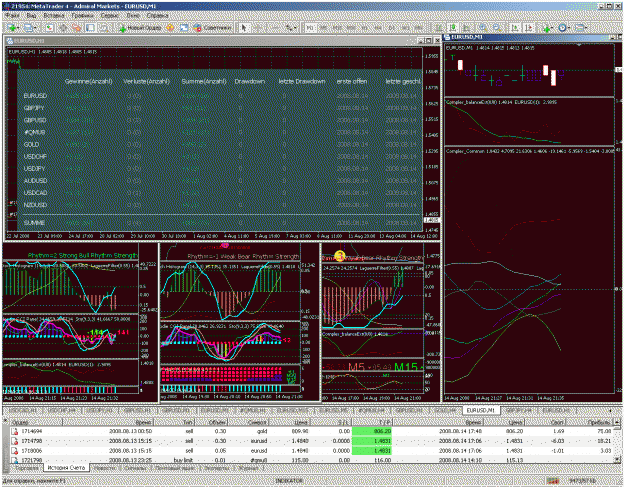The image size is (625, 487).
Task: Click the Новый Ордер button
Action: tap(140, 28)
